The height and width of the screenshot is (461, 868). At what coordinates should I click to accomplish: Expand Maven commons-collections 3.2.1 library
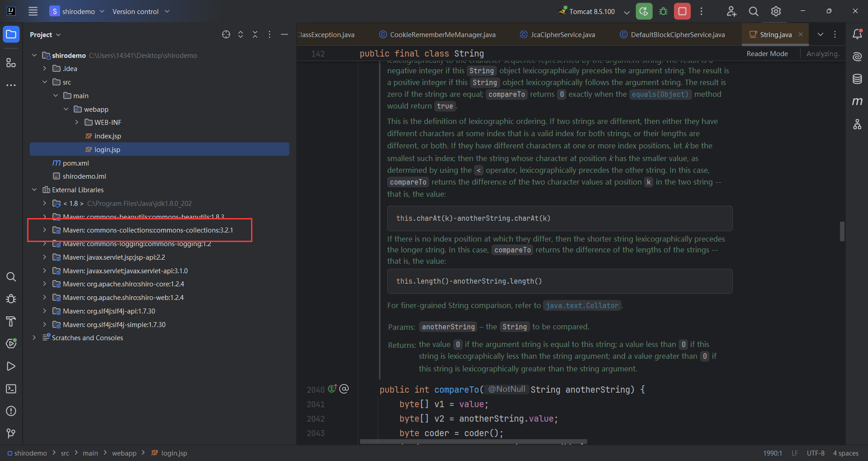pyautogui.click(x=45, y=230)
